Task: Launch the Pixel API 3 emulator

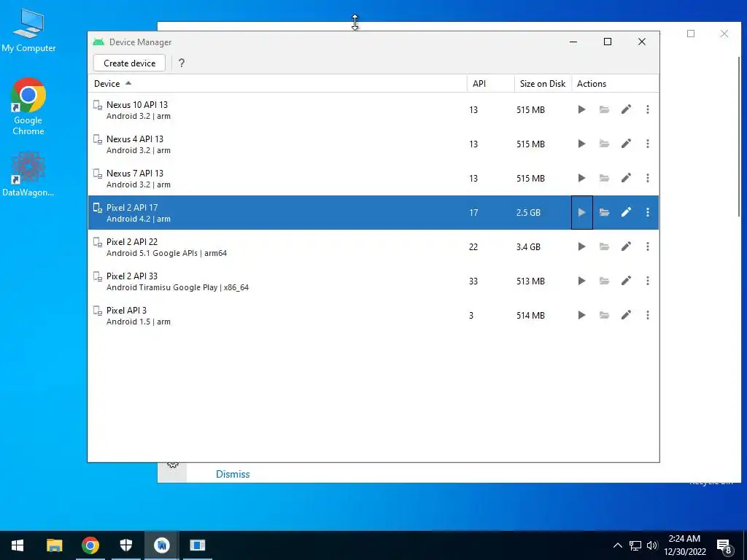Action: click(581, 315)
